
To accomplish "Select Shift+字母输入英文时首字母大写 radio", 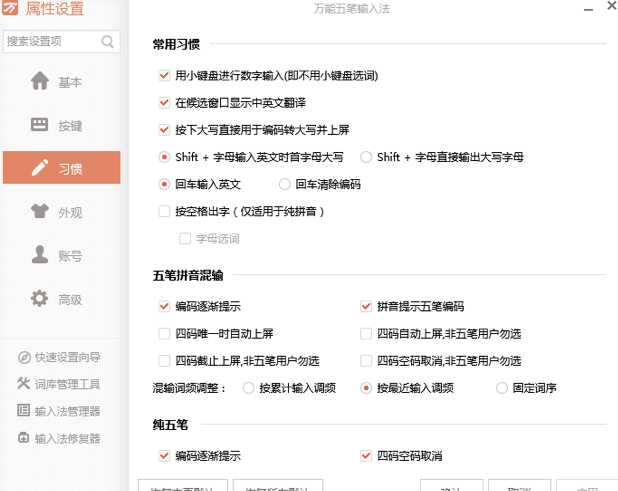I will (164, 157).
